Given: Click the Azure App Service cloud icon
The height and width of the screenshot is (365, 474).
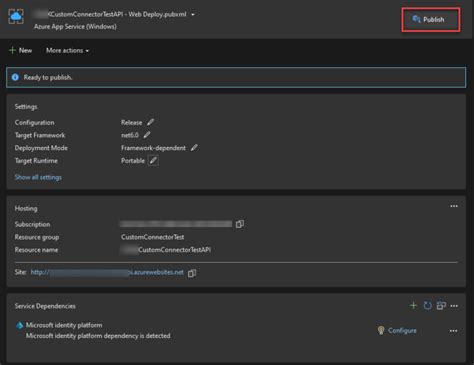Looking at the screenshot, I should pyautogui.click(x=16, y=16).
